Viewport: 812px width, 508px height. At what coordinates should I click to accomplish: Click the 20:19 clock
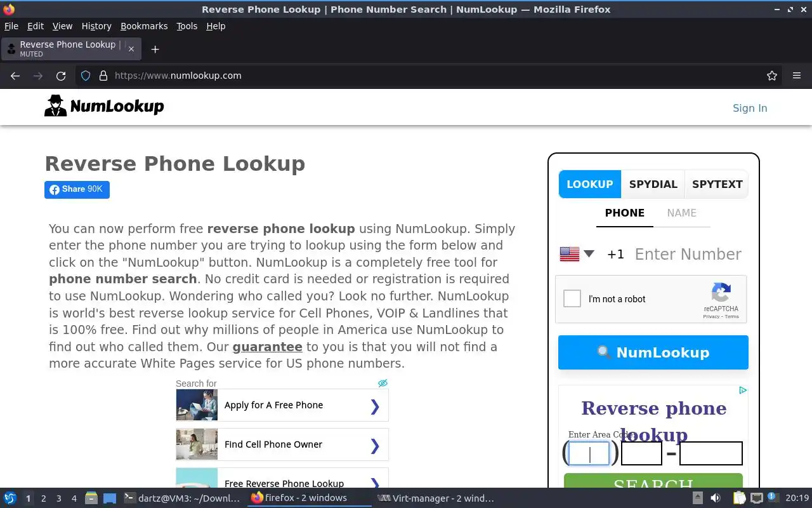tap(797, 498)
